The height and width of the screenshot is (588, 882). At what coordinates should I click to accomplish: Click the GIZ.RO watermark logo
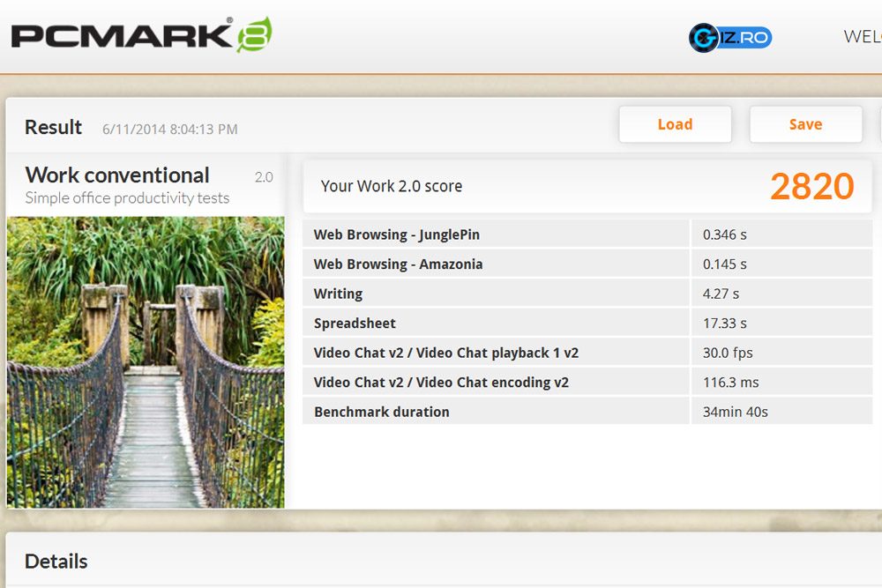730,38
